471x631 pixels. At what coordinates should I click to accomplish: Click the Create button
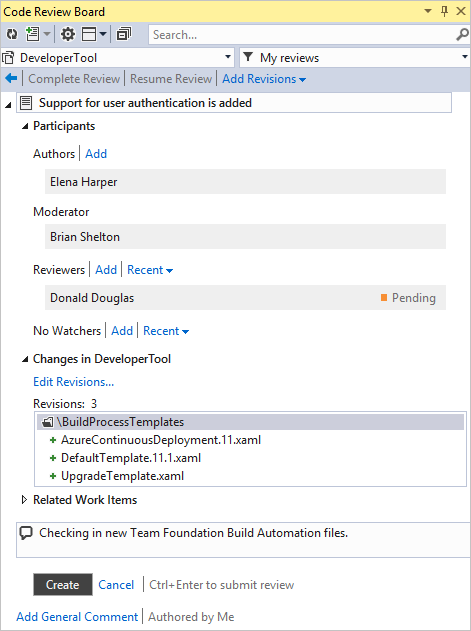pos(63,584)
